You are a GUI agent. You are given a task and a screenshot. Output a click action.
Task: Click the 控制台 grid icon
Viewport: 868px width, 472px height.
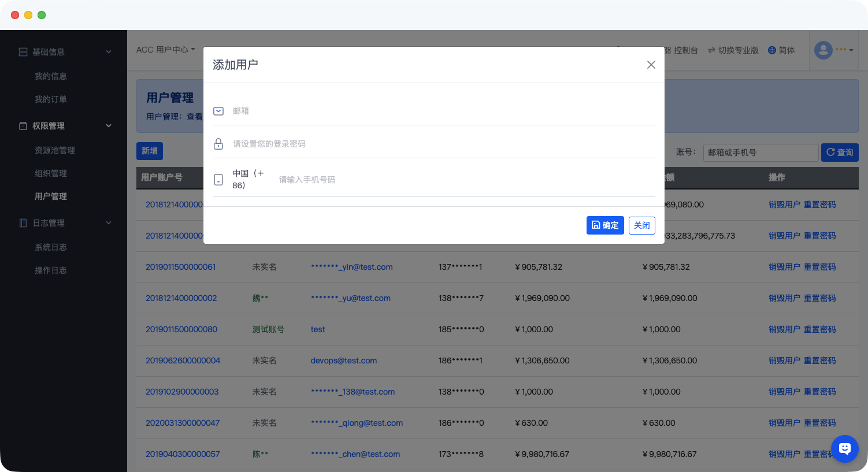click(667, 50)
